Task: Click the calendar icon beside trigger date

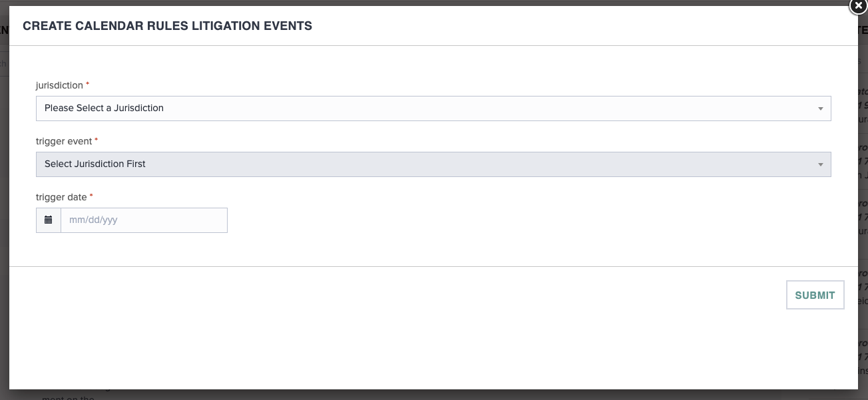Action: pyautogui.click(x=49, y=220)
